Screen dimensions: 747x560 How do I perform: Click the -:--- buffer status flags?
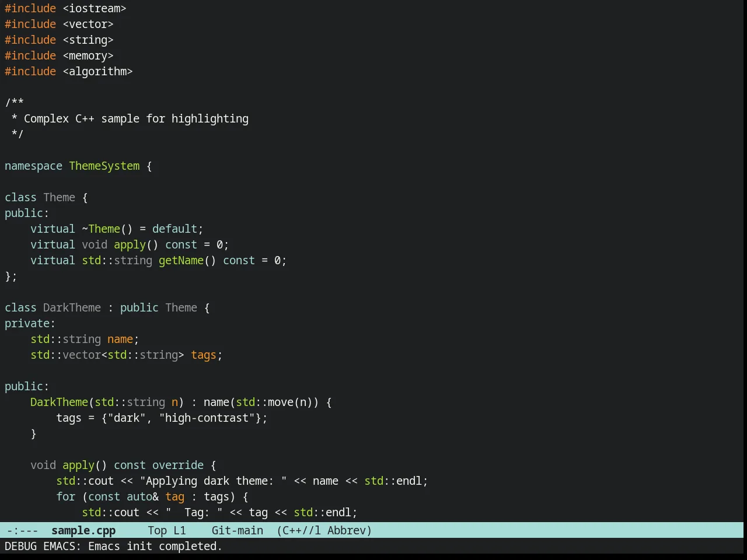pos(23,530)
